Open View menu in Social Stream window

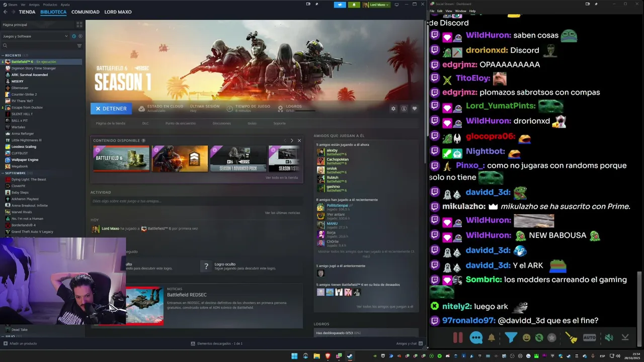(x=448, y=11)
